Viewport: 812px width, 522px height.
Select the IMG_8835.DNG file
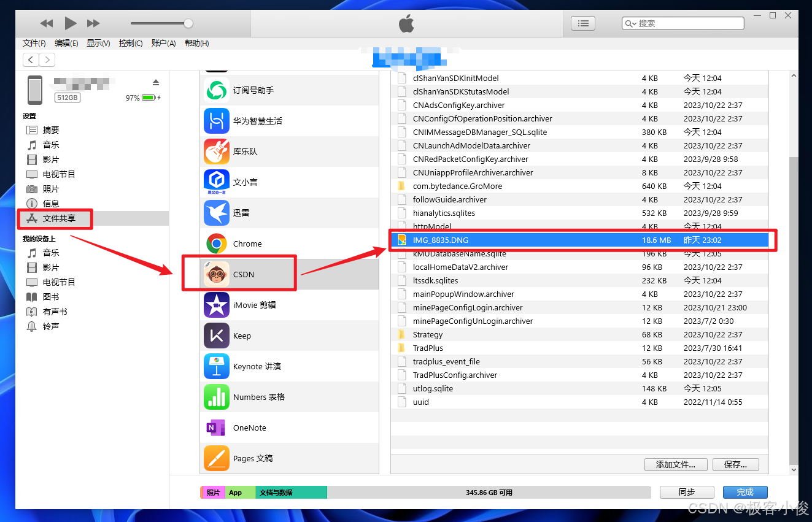[579, 240]
